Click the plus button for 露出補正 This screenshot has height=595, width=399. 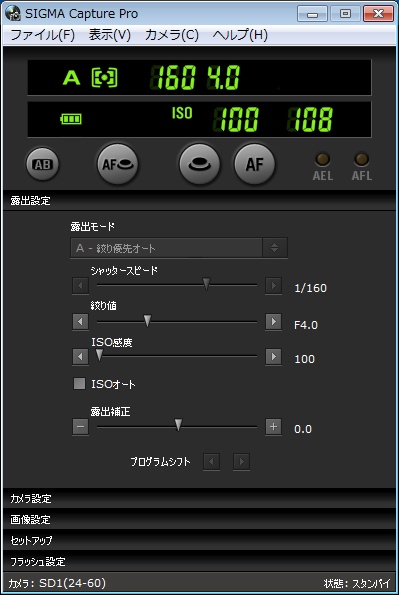[273, 427]
